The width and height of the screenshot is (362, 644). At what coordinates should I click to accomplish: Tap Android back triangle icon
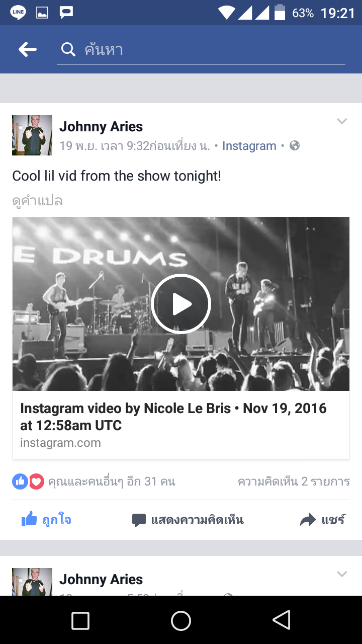tap(282, 620)
